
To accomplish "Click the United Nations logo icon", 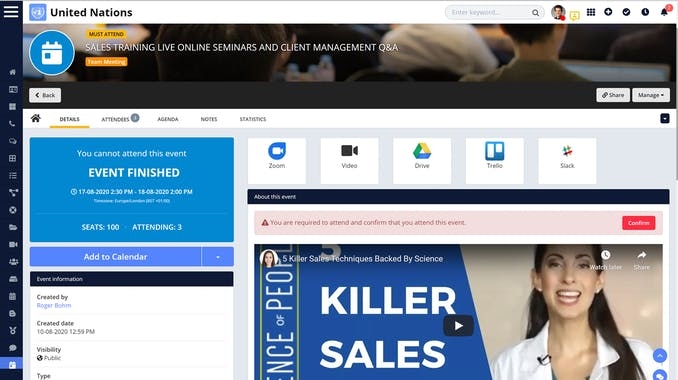I will 38,12.
